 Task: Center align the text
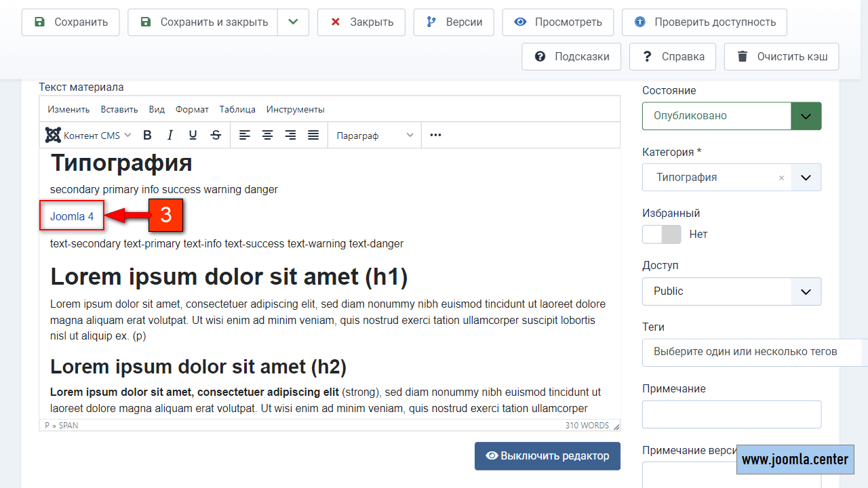[x=268, y=136]
